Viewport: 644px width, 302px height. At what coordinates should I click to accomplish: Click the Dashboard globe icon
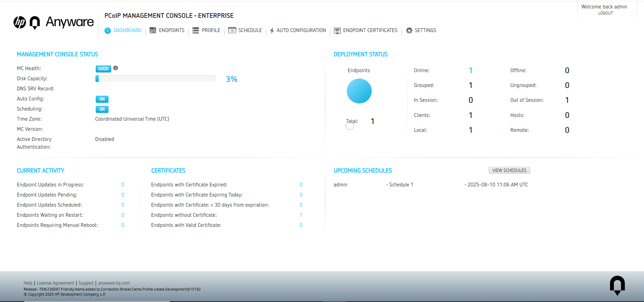pyautogui.click(x=108, y=30)
